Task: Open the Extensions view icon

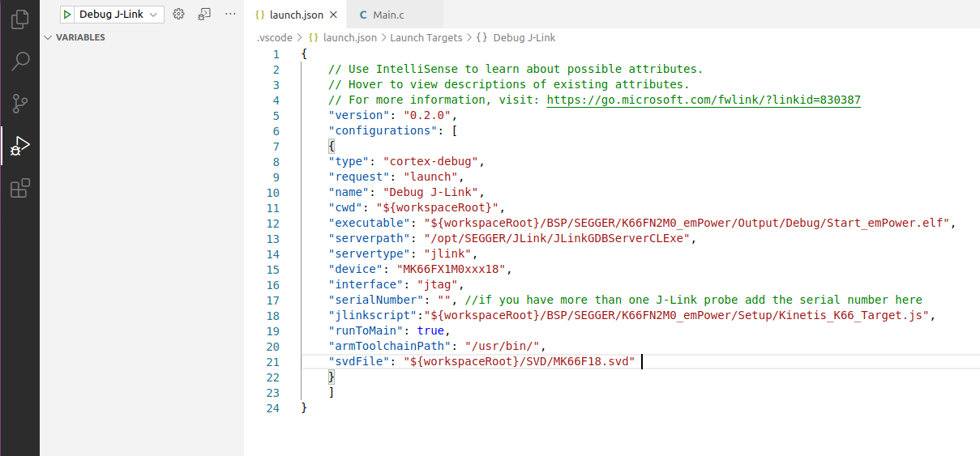Action: click(x=20, y=189)
